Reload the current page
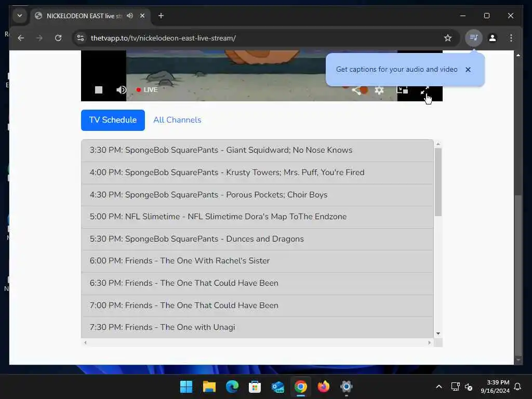 (58, 38)
